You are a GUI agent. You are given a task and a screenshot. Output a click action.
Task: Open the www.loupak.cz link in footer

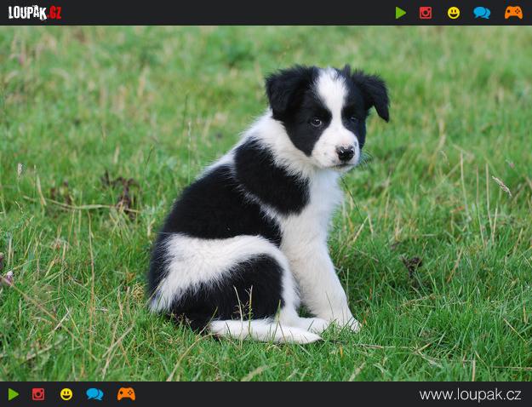[x=470, y=394]
